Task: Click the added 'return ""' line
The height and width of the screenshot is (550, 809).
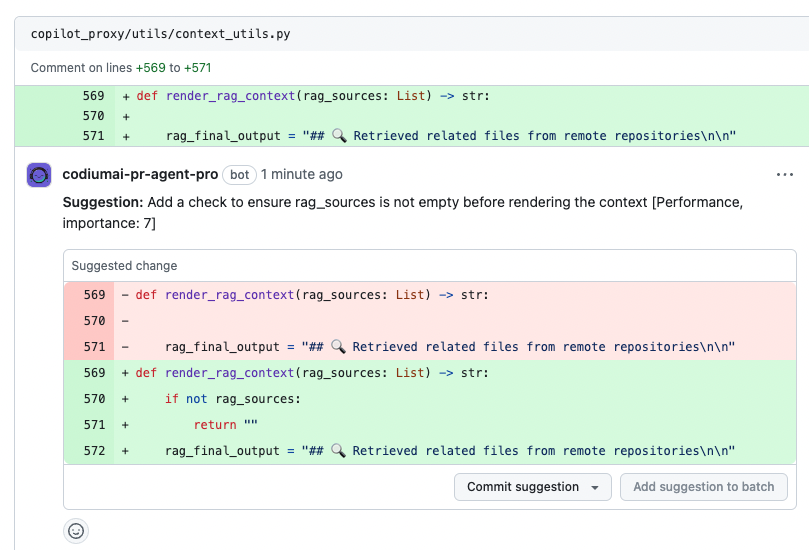Action: tap(226, 425)
